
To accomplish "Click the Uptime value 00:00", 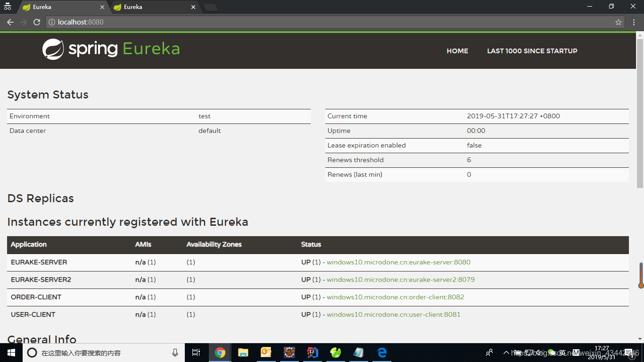I will [476, 131].
